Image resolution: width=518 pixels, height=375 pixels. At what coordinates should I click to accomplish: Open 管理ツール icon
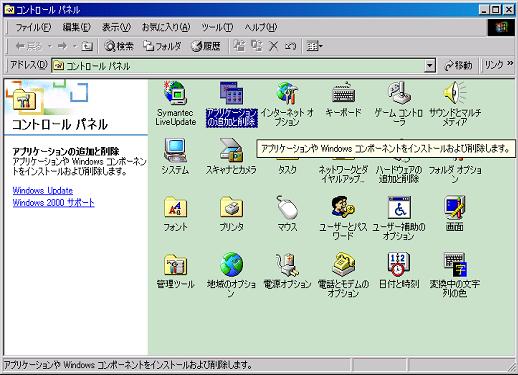(175, 265)
